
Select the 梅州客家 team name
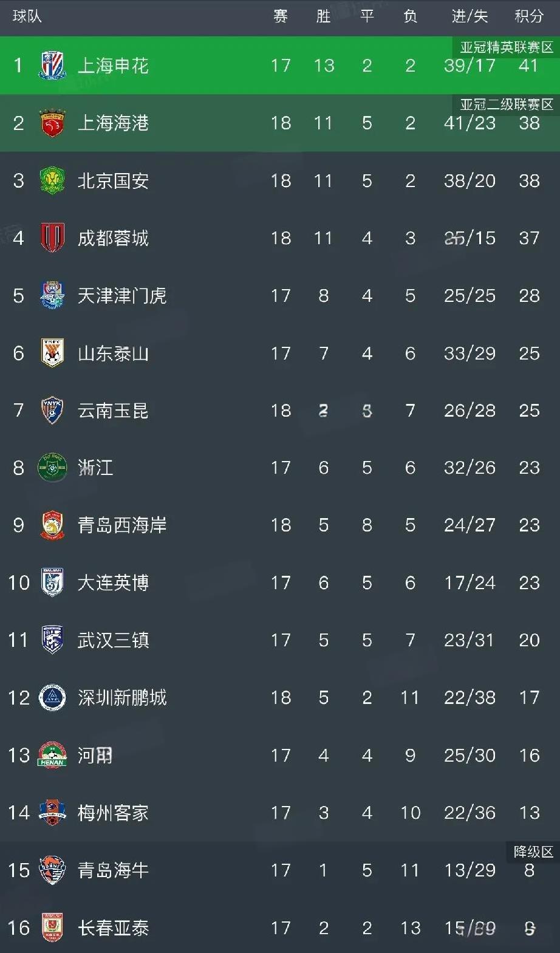113,813
